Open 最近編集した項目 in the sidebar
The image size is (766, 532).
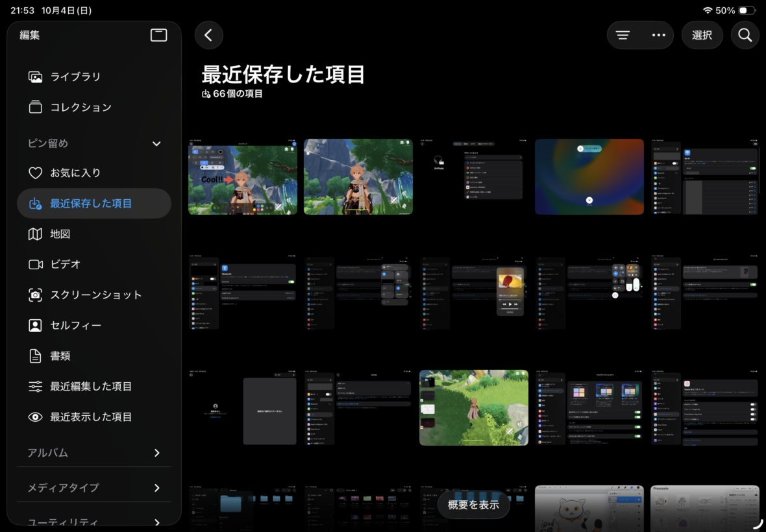93,386
